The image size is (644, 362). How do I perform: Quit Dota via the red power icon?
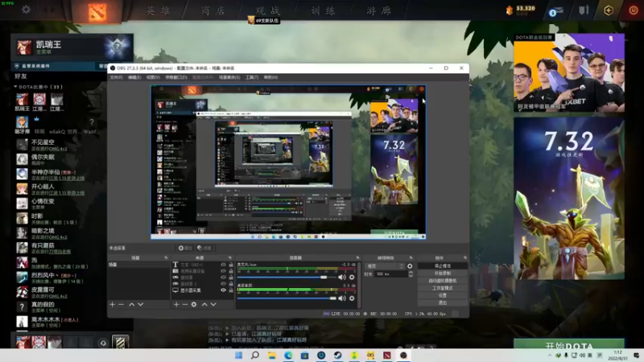pos(634,10)
